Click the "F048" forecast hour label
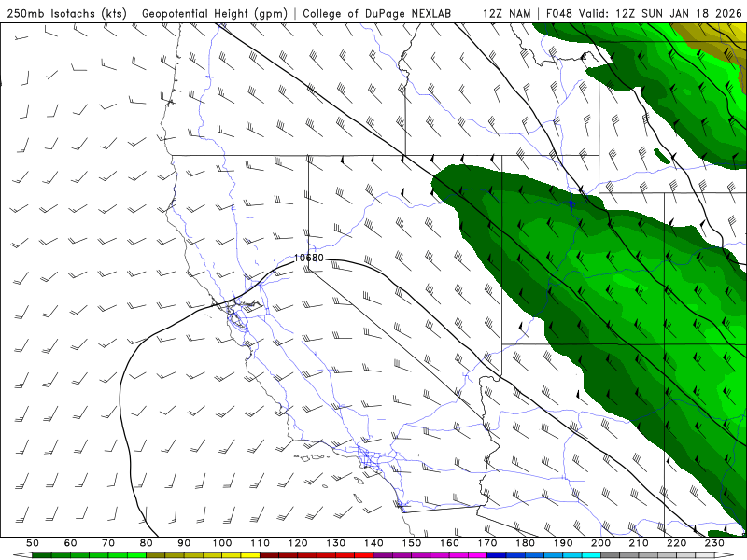Viewport: 747px width, 560px height. point(560,13)
